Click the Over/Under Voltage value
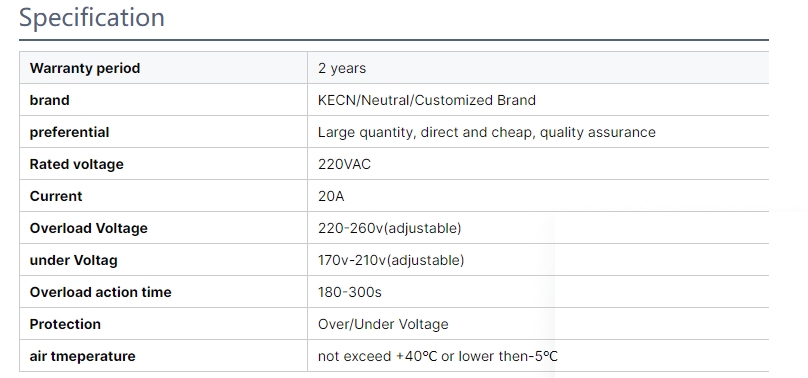The width and height of the screenshot is (808, 378). coord(383,324)
